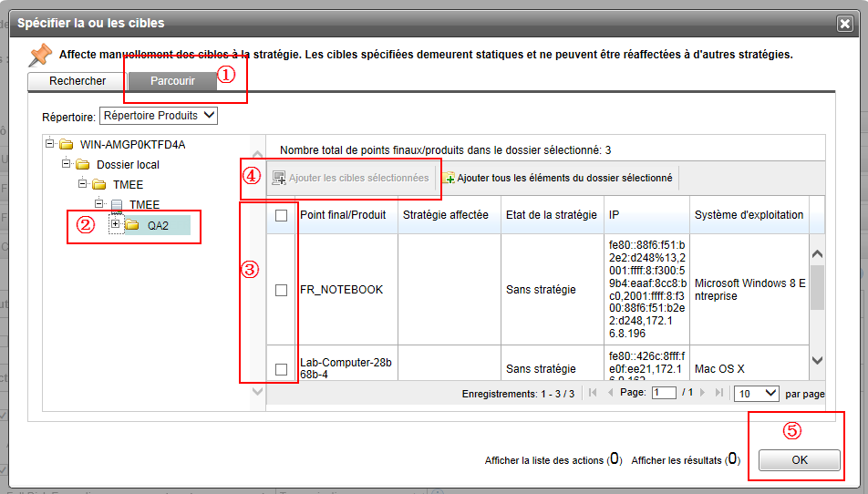Select the Parcourir tab
The image size is (868, 494).
click(x=172, y=81)
